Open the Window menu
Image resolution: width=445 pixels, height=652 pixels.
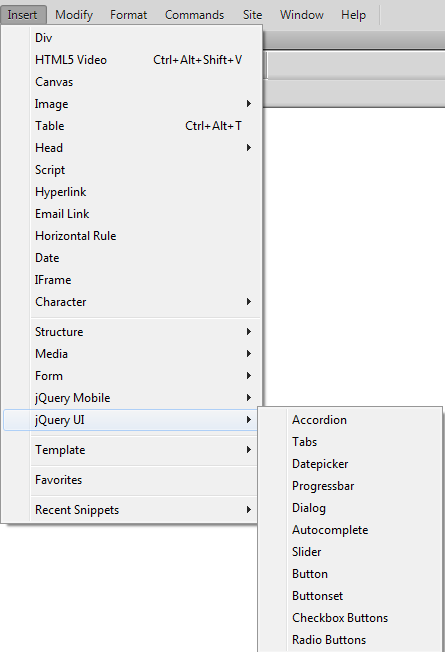tap(302, 15)
